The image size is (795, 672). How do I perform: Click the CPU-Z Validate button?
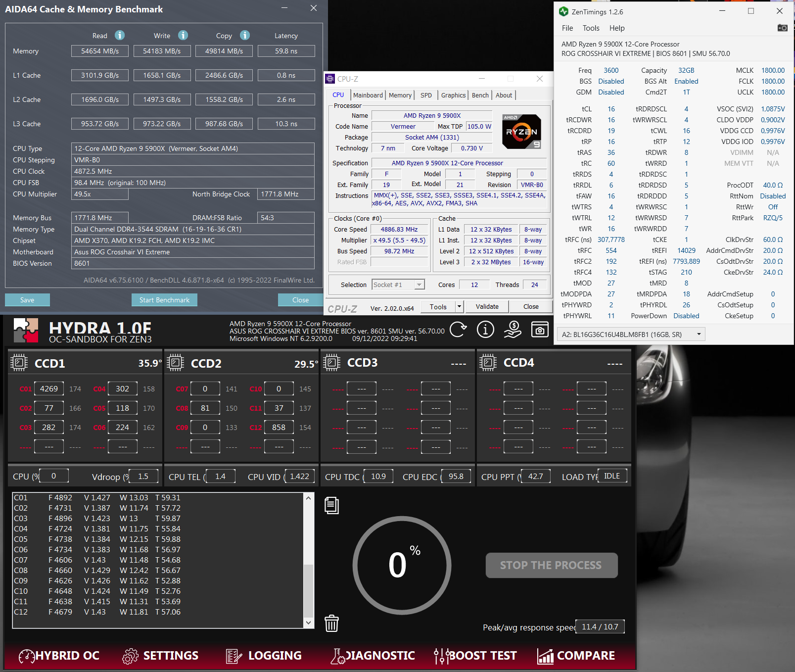click(x=487, y=307)
